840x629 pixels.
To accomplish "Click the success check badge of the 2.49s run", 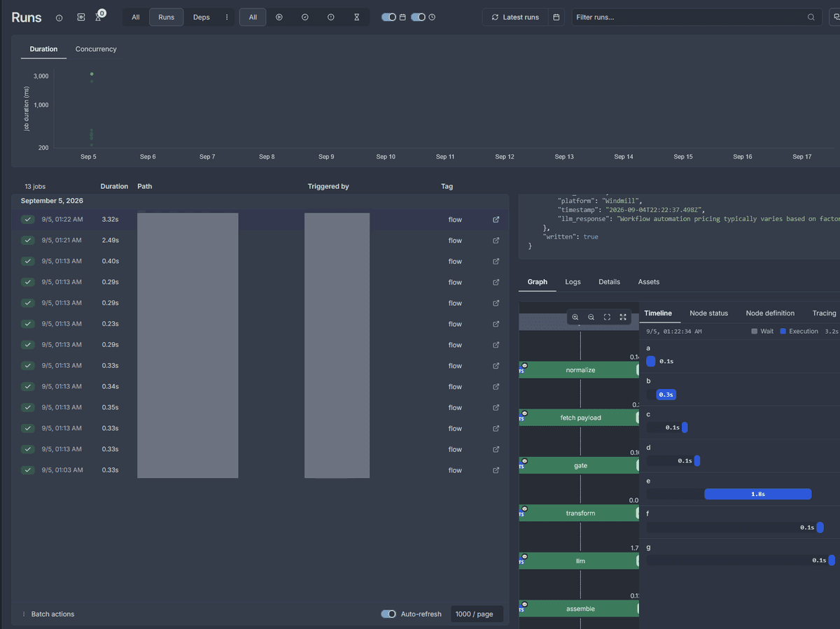I will (x=28, y=241).
